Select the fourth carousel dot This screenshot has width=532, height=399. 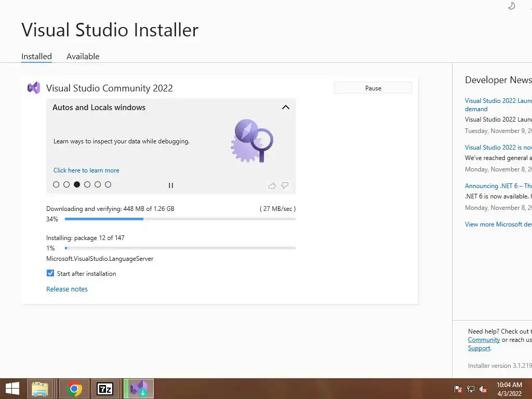(87, 184)
